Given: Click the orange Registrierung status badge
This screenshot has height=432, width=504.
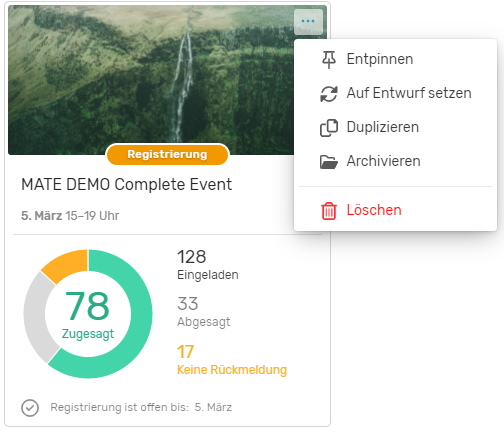Looking at the screenshot, I should [167, 154].
